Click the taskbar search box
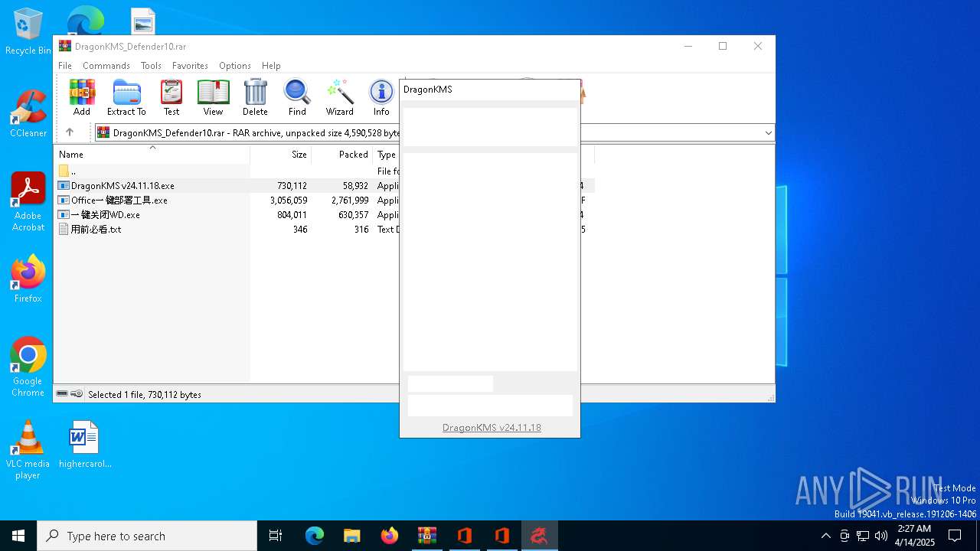980x551 pixels. 147,536
